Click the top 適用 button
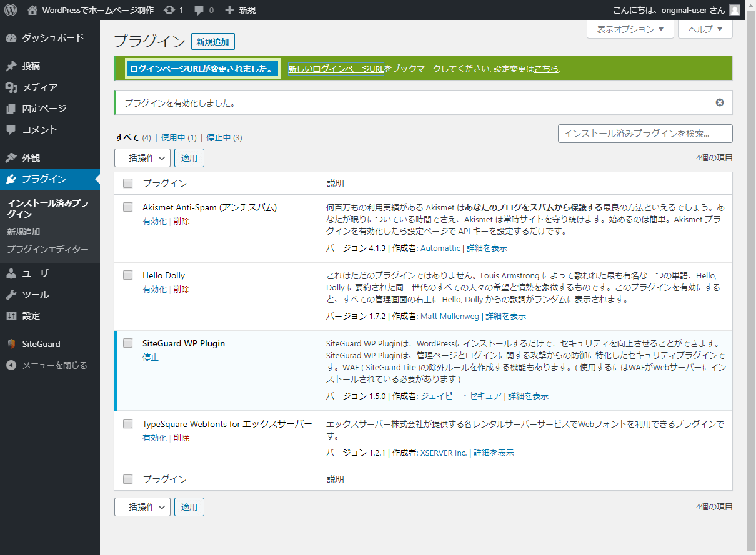Screen dimensions: 756x555 point(189,158)
